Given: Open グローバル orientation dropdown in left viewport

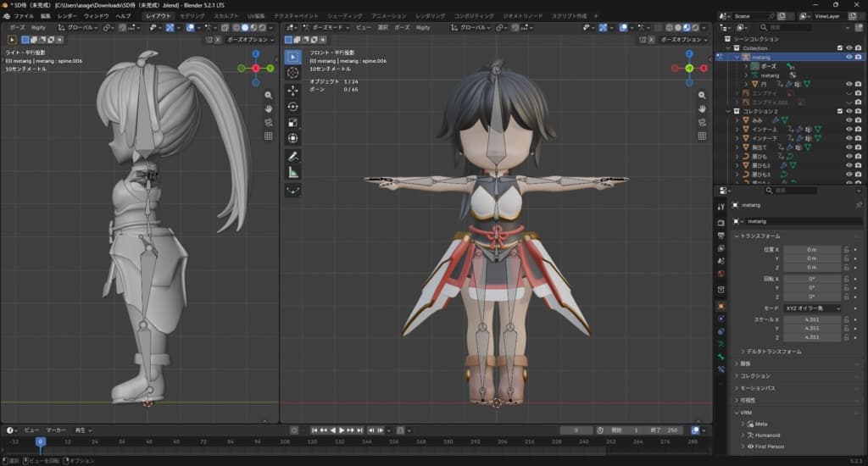Looking at the screenshot, I should pyautogui.click(x=77, y=27).
